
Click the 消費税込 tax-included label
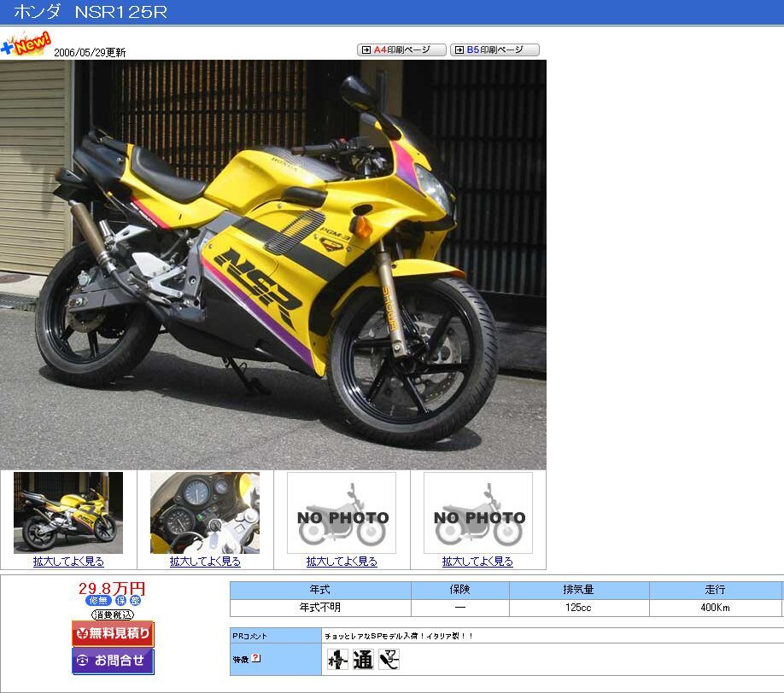click(x=113, y=614)
